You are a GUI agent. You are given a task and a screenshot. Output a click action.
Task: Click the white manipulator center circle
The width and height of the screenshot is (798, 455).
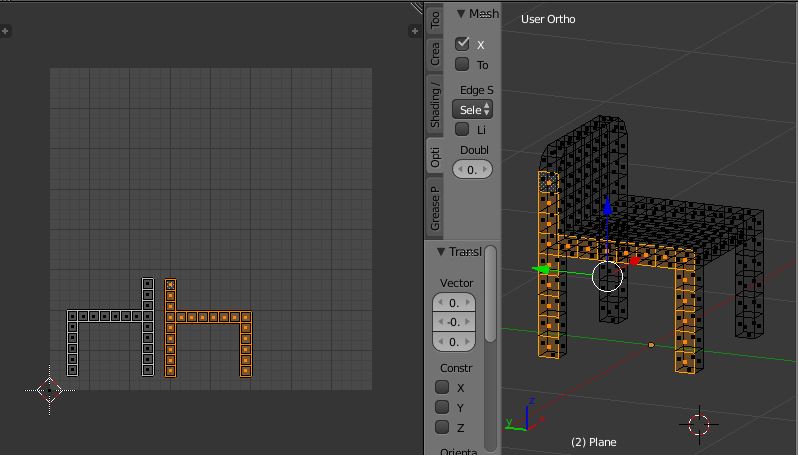(608, 277)
